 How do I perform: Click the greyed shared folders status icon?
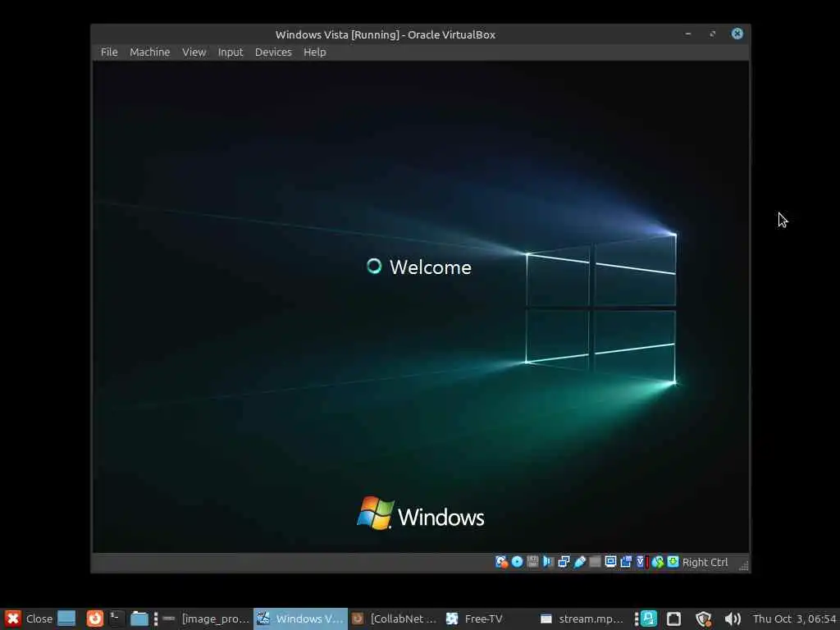pos(595,562)
